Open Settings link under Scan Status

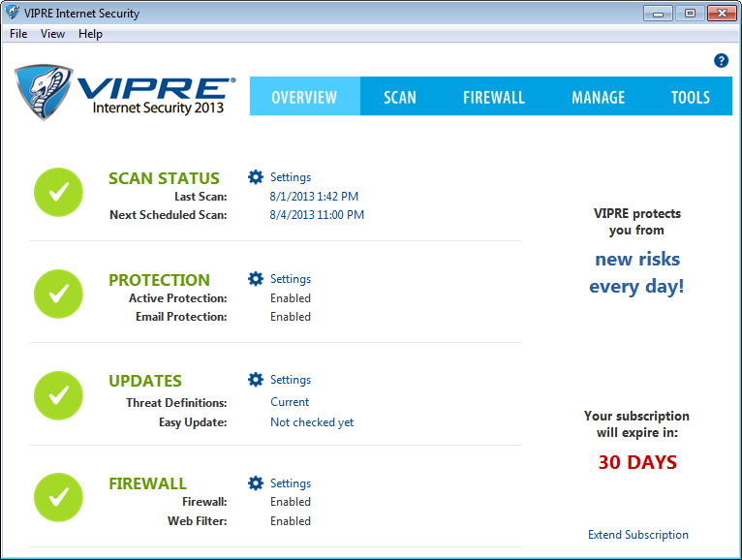290,177
